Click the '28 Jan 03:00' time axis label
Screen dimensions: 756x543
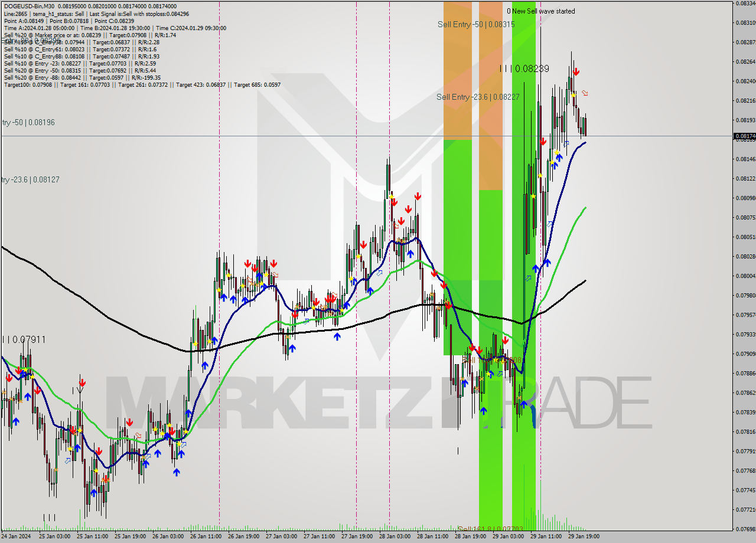(395, 537)
